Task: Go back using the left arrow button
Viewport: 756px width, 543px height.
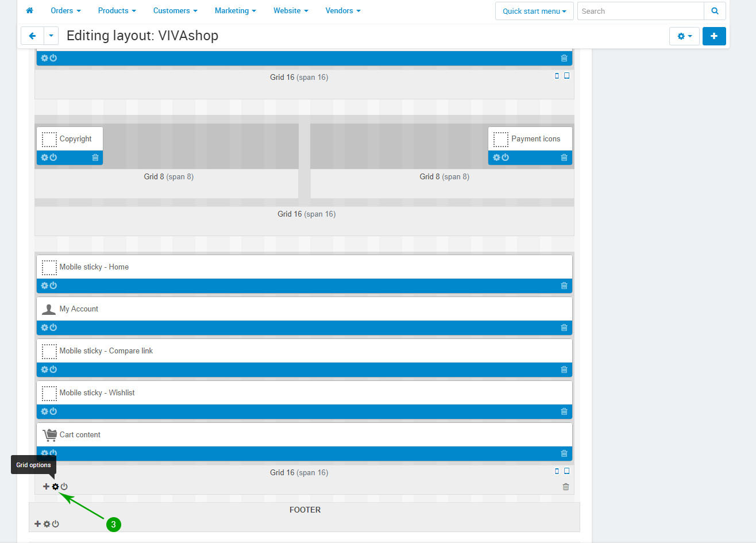Action: pyautogui.click(x=32, y=36)
